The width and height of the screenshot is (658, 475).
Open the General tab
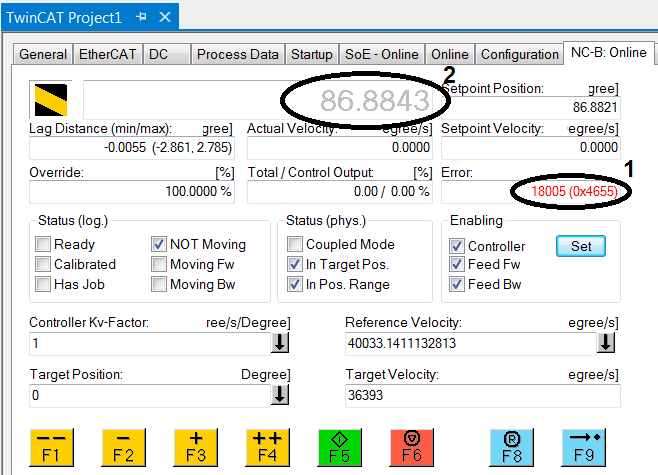pos(43,54)
